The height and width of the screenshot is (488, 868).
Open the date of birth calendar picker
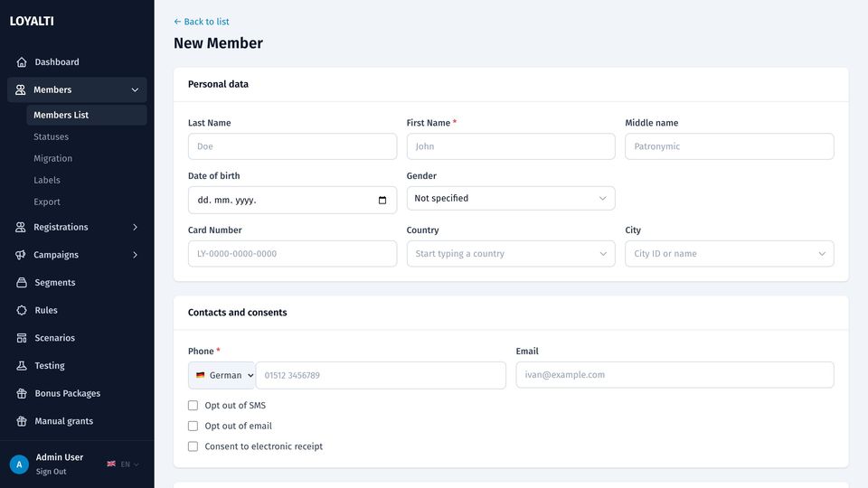pyautogui.click(x=382, y=201)
